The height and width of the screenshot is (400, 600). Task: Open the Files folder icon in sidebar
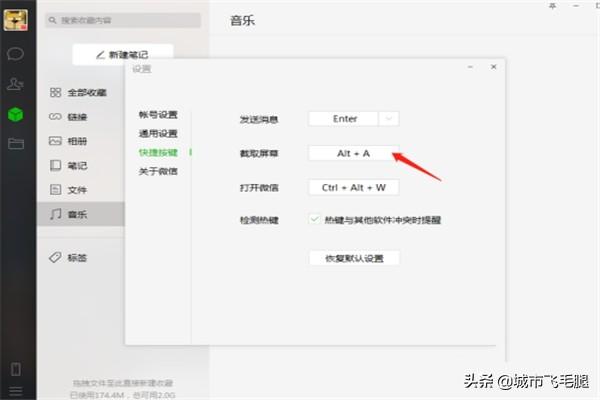click(x=16, y=143)
